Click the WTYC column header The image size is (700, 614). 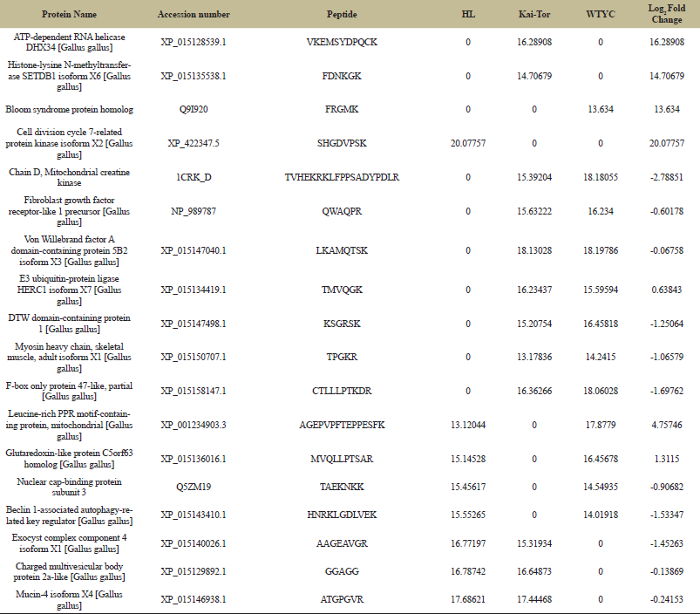601,15
